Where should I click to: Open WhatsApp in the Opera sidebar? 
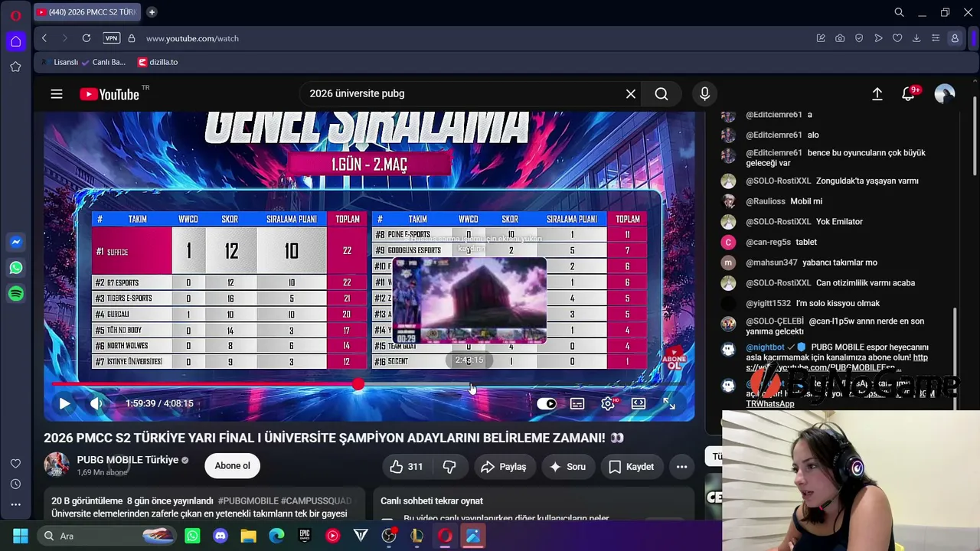(x=15, y=268)
